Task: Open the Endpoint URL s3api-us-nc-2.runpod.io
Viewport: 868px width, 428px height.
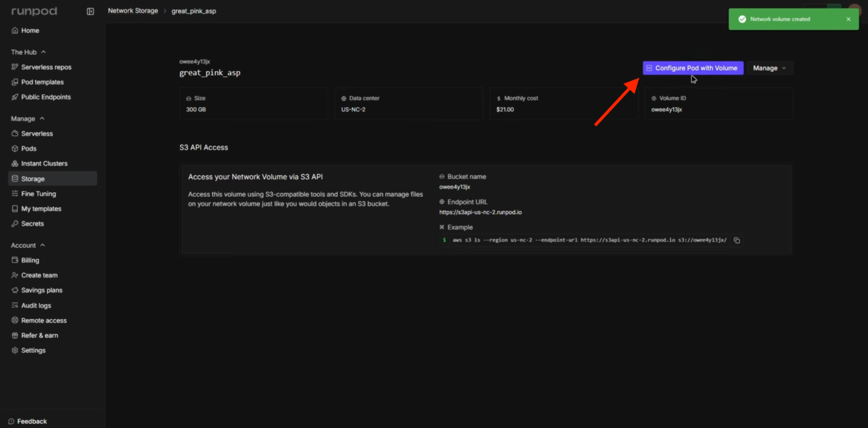Action: pyautogui.click(x=481, y=212)
